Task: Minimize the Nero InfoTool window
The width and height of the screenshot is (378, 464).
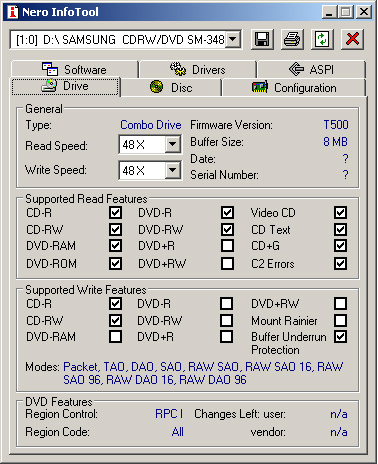Action: tap(329, 12)
